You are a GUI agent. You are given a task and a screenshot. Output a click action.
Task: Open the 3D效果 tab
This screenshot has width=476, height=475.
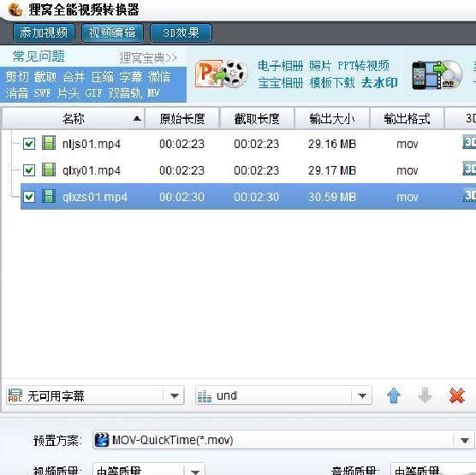click(181, 33)
